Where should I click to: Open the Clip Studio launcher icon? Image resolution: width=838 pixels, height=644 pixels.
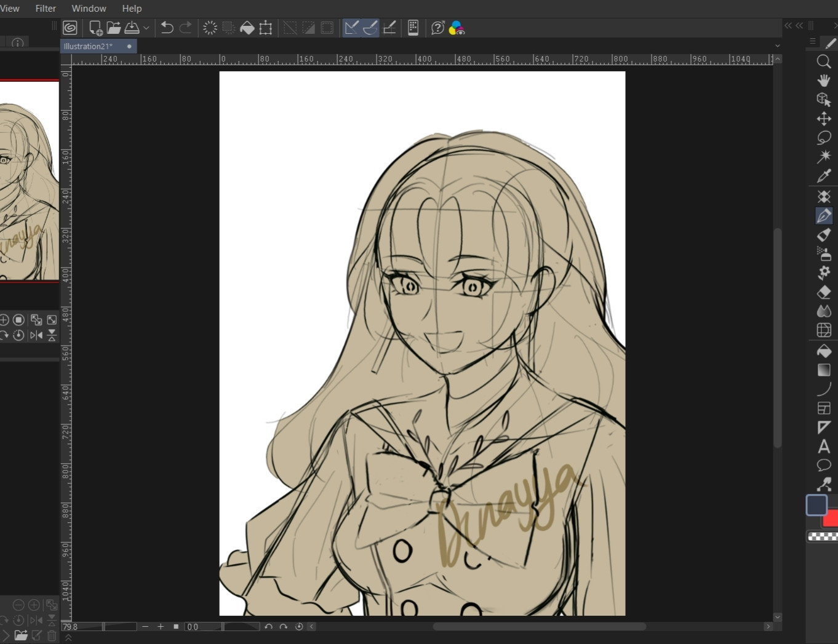[x=70, y=28]
